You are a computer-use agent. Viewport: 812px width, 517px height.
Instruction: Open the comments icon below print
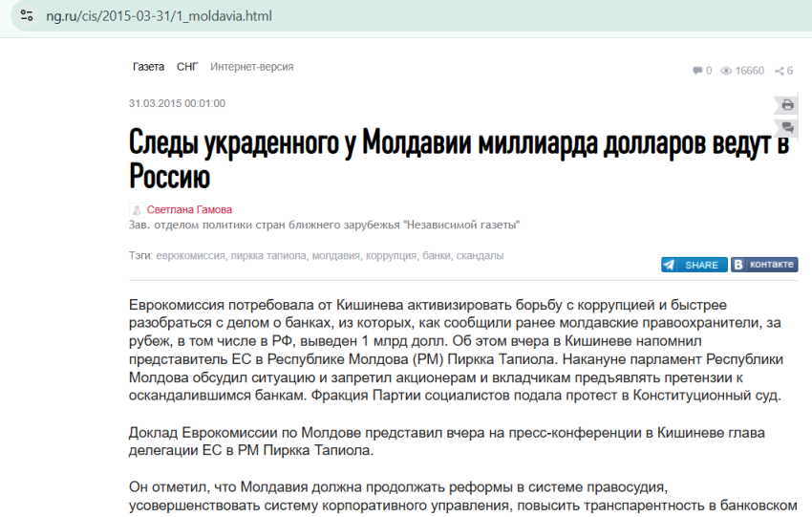tap(787, 127)
